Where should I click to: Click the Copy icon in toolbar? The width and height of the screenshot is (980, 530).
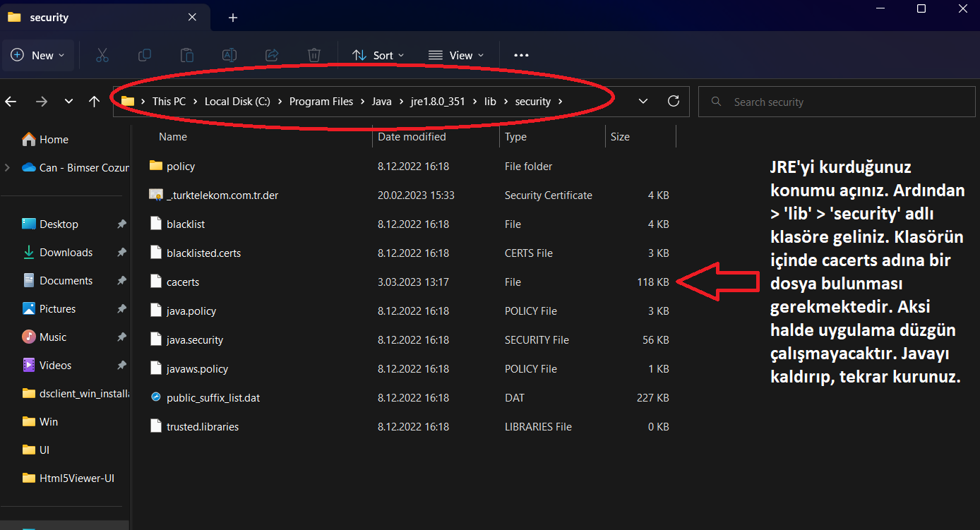[145, 55]
